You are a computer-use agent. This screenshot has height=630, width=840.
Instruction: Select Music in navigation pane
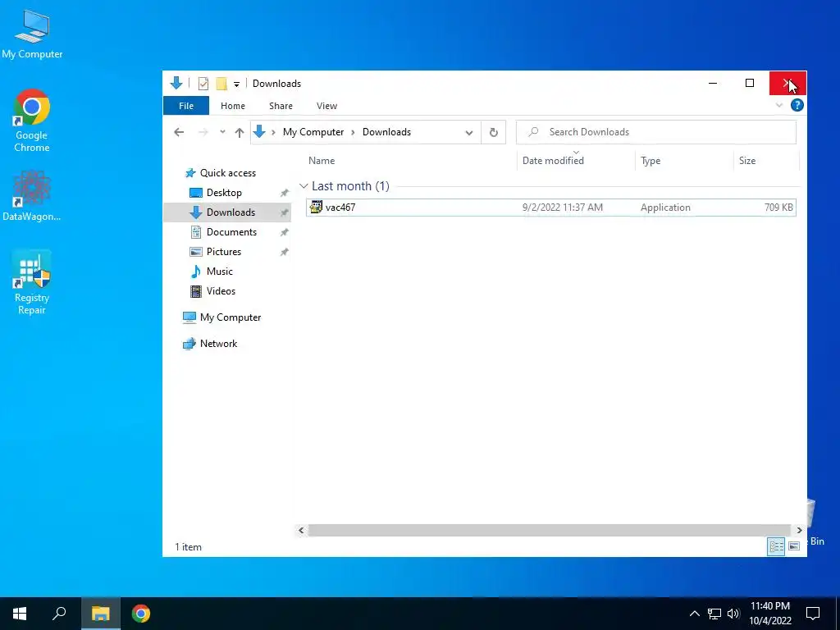pos(220,272)
